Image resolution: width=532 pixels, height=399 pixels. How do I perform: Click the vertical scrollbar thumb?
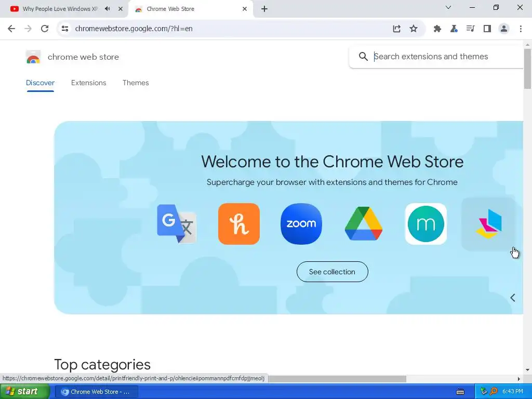[527, 69]
